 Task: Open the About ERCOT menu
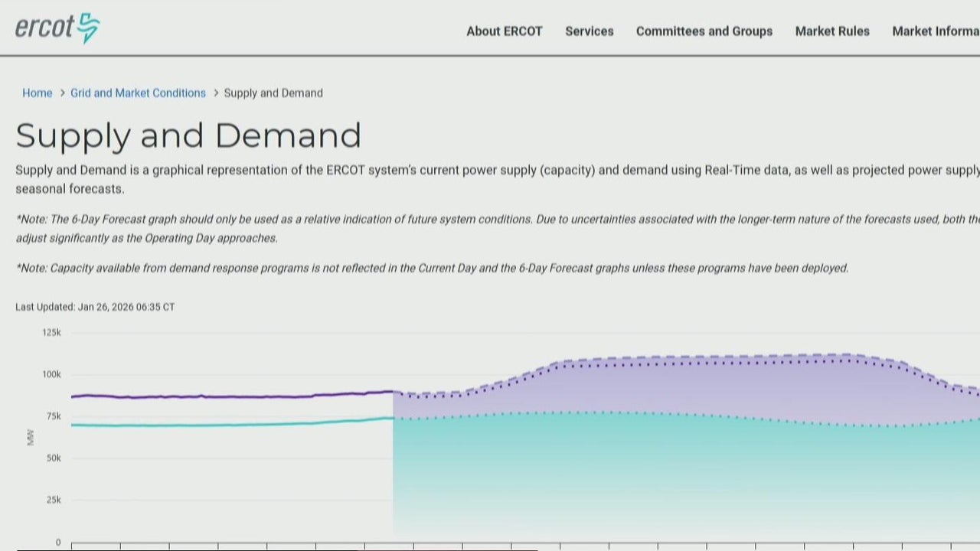coord(504,31)
